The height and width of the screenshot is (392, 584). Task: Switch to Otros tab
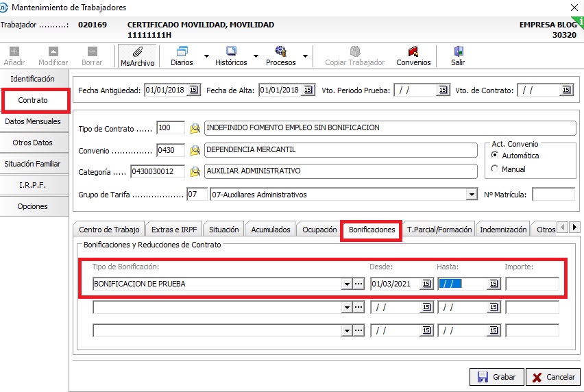click(x=546, y=230)
